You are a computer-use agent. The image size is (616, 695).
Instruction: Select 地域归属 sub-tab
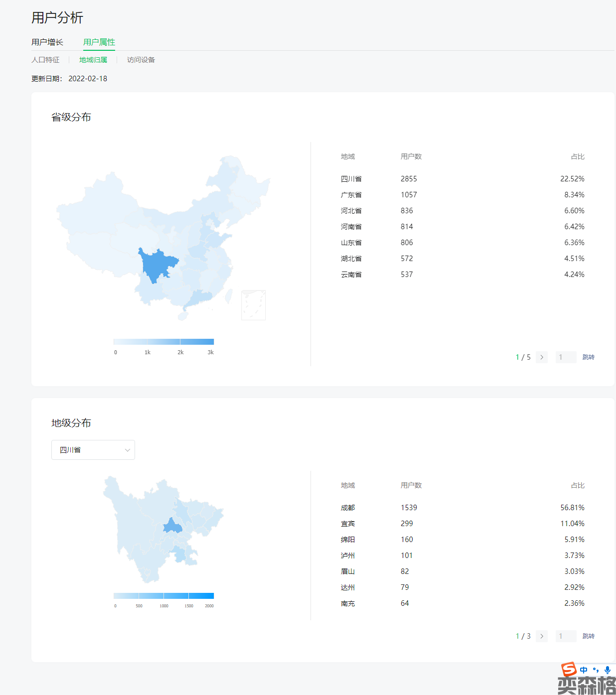(93, 60)
